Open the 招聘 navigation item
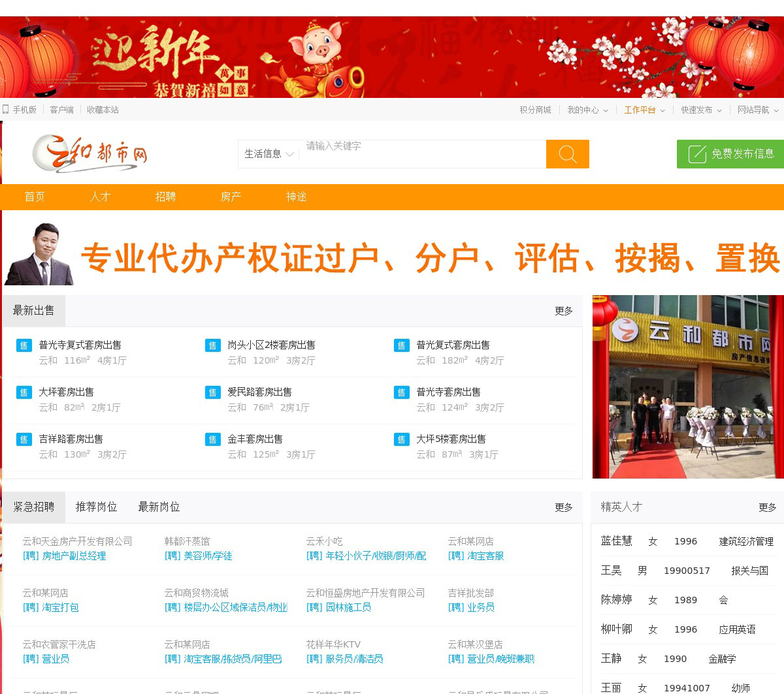This screenshot has width=784, height=694. [165, 197]
